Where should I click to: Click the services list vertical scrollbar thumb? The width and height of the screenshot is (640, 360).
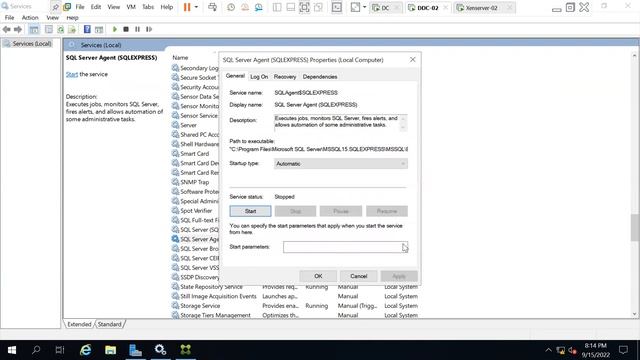(x=635, y=227)
